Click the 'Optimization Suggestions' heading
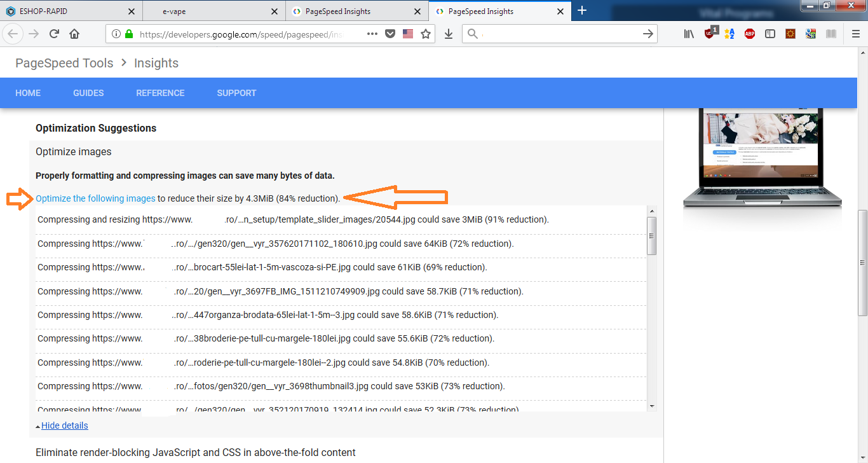Viewport: 868px width, 463px height. click(96, 128)
